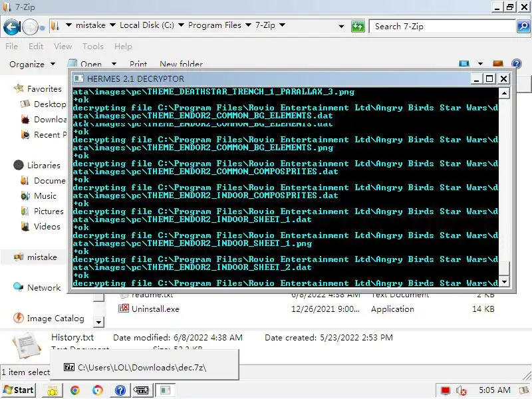This screenshot has height=399, width=532.
Task: Maximize the HERMES 2.1 DECRYPTOR window
Action: (x=489, y=78)
